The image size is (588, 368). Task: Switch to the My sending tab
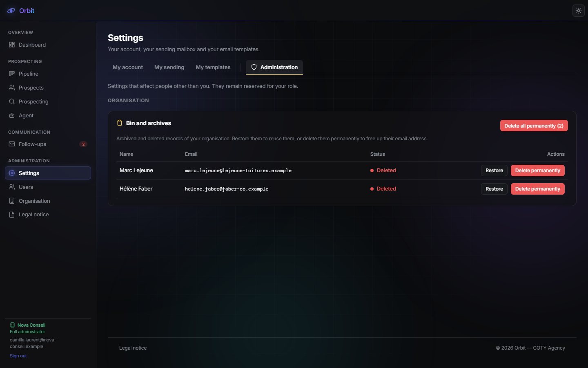click(169, 67)
